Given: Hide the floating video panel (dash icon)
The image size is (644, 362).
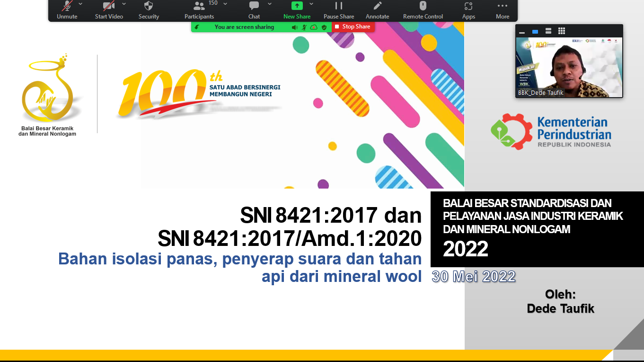Looking at the screenshot, I should click(522, 32).
